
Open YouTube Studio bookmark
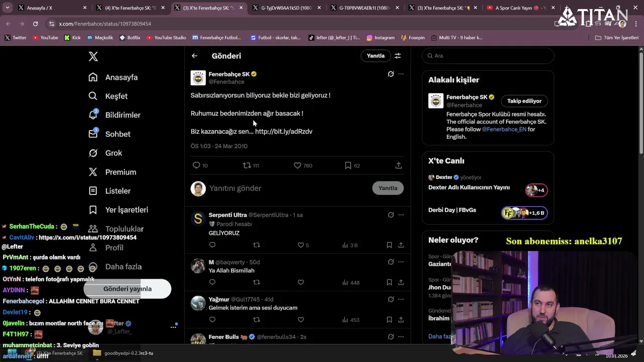(x=166, y=38)
